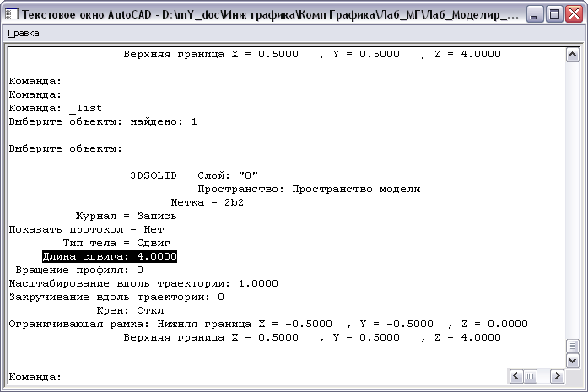Click the vertical scrollbar thumb
This screenshot has width=588, height=392.
point(572,346)
